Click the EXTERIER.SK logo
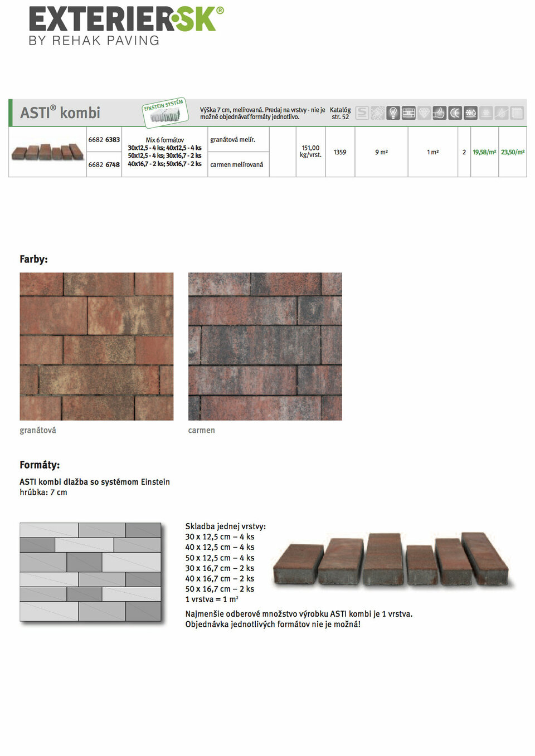The height and width of the screenshot is (756, 535). (127, 19)
